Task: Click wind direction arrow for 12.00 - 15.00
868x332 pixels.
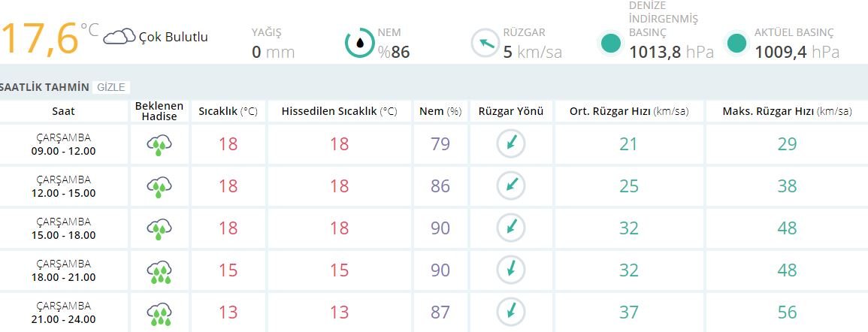Action: point(511,186)
